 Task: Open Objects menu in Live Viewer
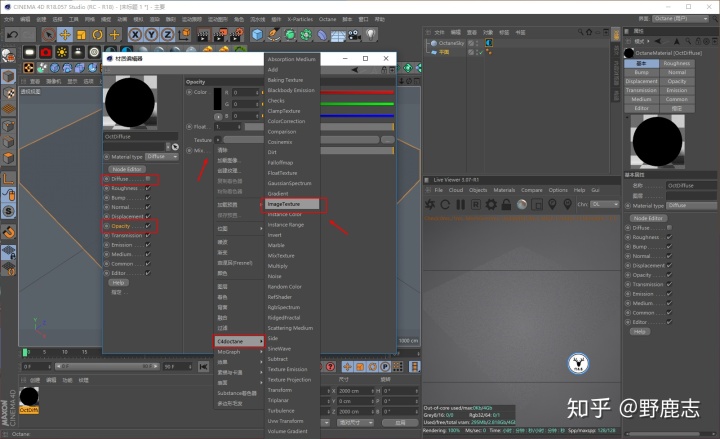[x=478, y=190]
